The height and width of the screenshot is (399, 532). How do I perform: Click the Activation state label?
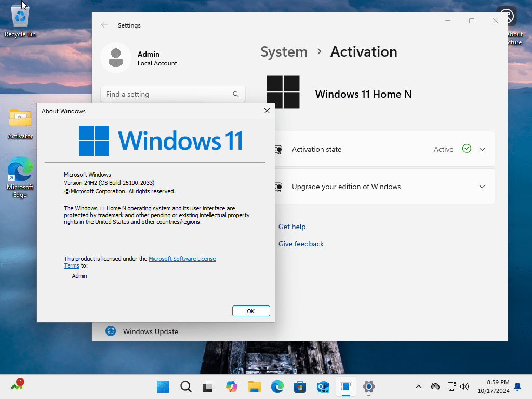point(316,149)
